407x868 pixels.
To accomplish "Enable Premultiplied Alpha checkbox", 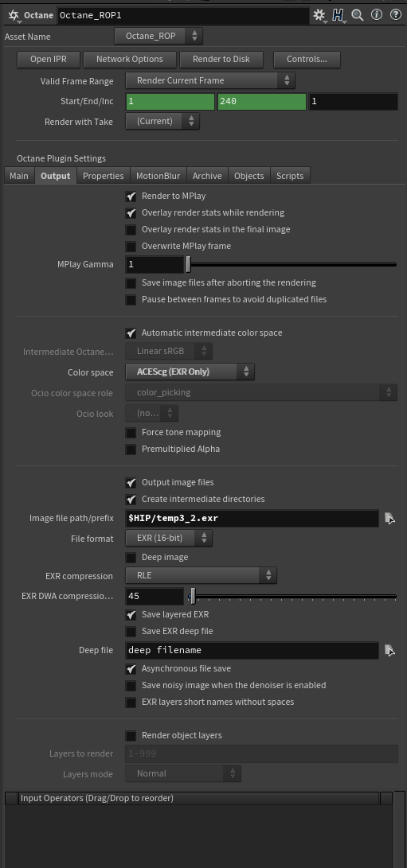I will pyautogui.click(x=131, y=449).
